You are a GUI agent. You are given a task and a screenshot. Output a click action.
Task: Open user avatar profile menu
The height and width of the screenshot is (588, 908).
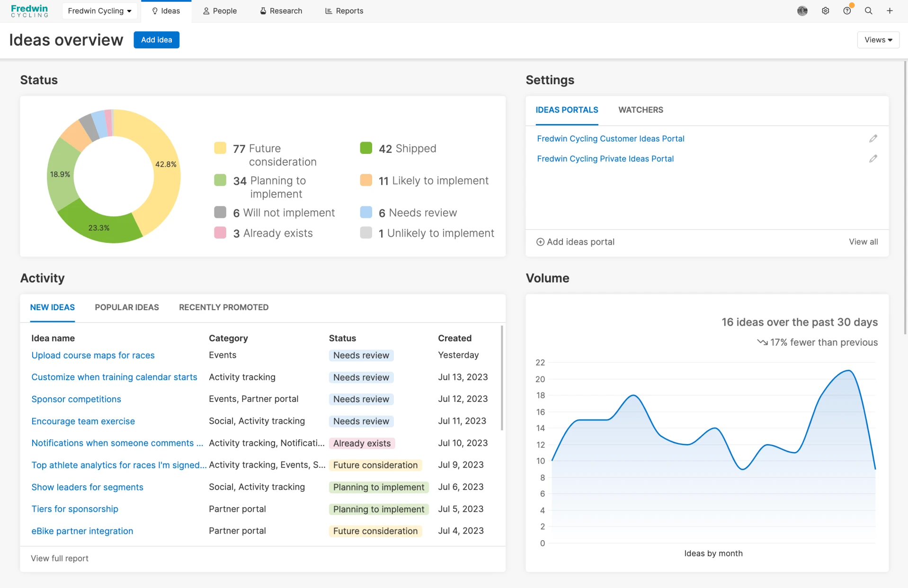(802, 11)
